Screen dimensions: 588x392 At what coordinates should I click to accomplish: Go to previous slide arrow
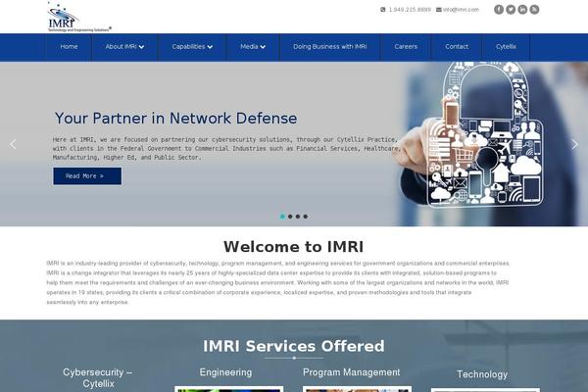tap(13, 144)
